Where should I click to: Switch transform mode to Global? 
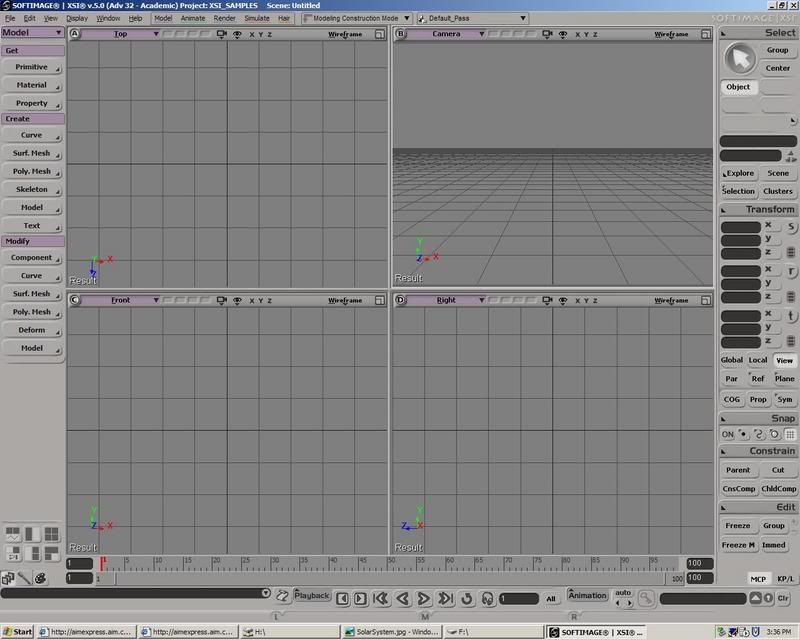pyautogui.click(x=732, y=360)
